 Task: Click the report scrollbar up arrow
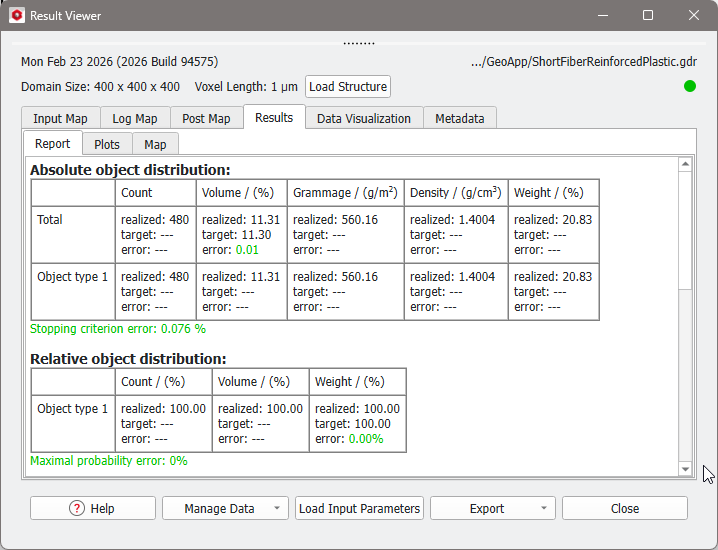click(x=685, y=164)
